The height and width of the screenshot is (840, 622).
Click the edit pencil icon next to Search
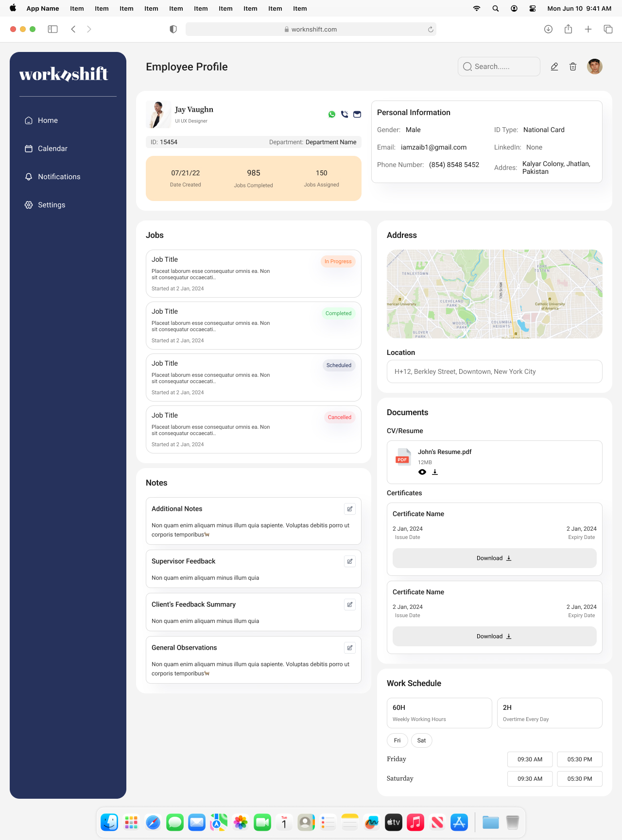click(x=554, y=67)
